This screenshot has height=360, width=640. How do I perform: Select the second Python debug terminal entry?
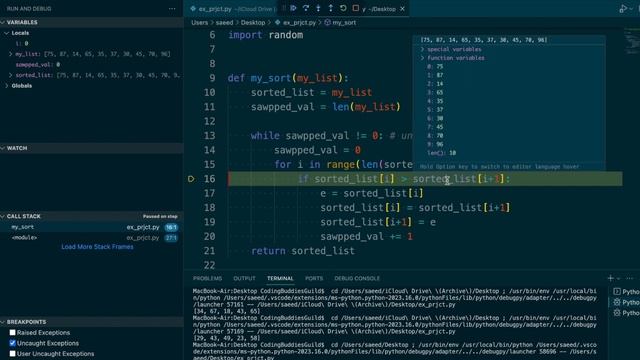pyautogui.click(x=626, y=302)
